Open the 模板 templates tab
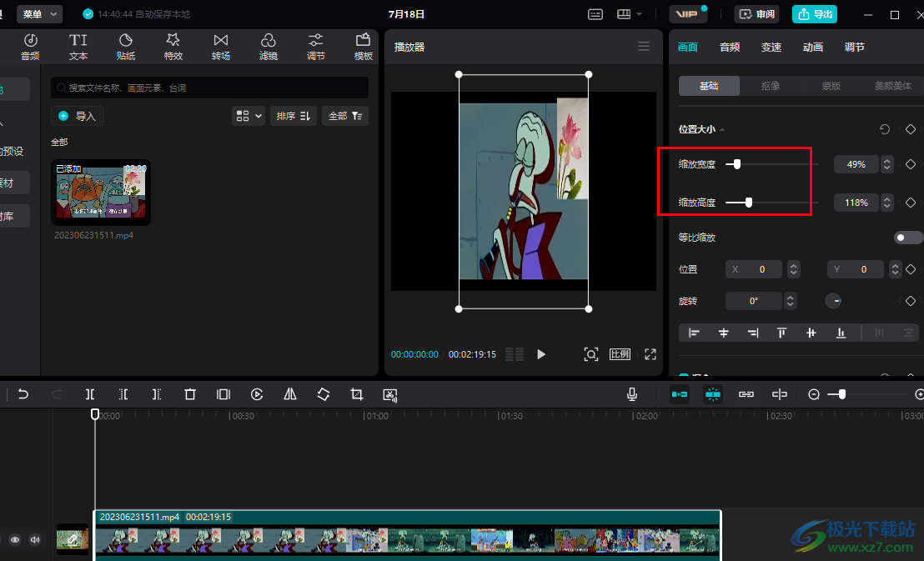This screenshot has height=561, width=924. (363, 47)
